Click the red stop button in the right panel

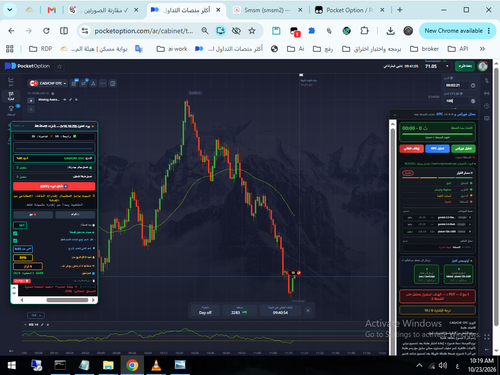point(411,149)
